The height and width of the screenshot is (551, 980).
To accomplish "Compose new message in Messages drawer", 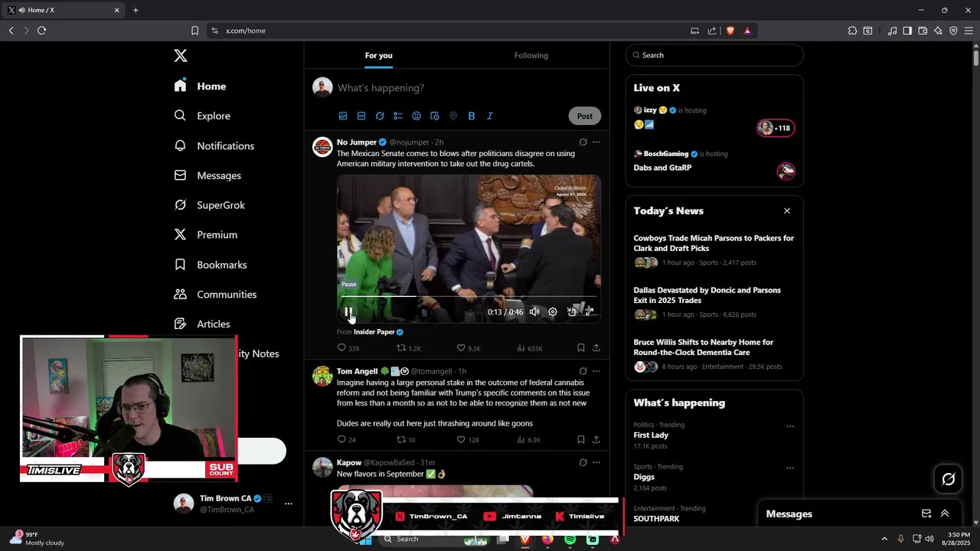I will pos(926,514).
